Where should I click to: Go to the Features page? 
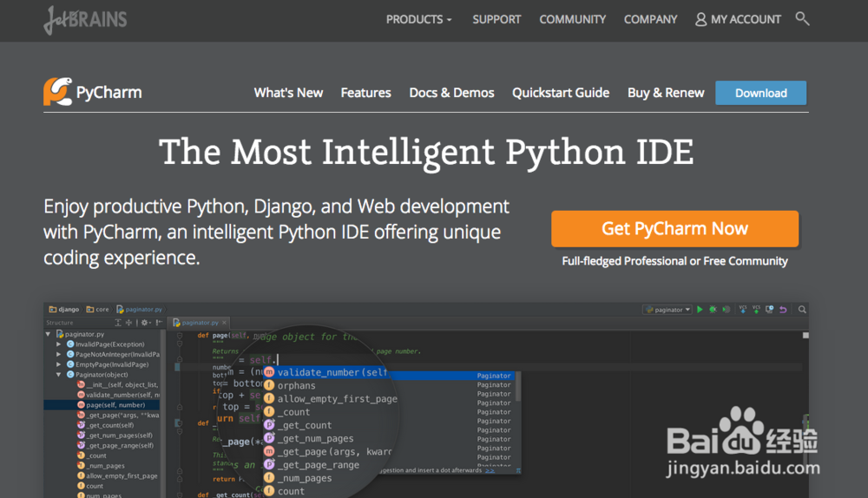pyautogui.click(x=366, y=93)
